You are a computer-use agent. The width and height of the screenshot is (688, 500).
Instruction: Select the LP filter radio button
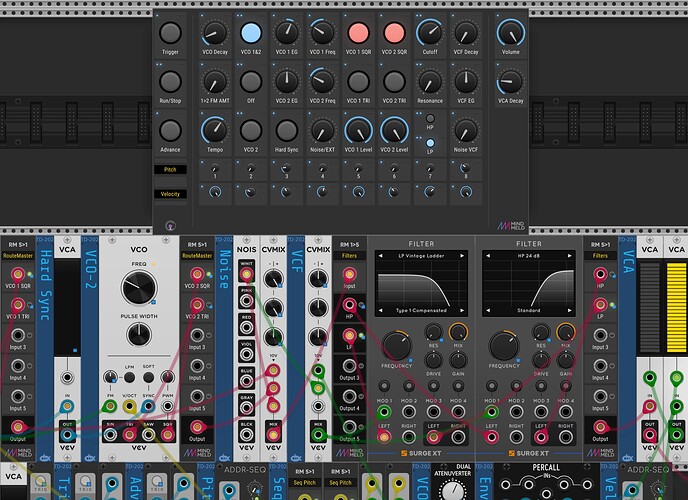pos(430,143)
